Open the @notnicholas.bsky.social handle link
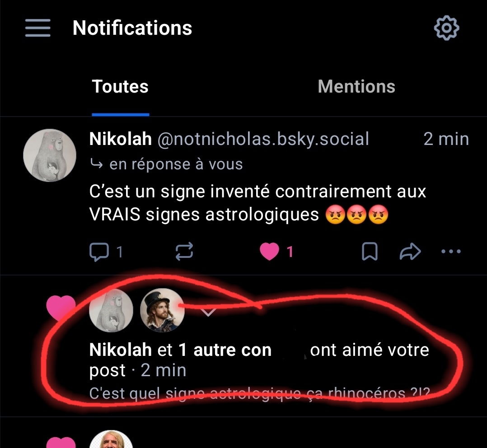487x448 pixels. coord(263,139)
